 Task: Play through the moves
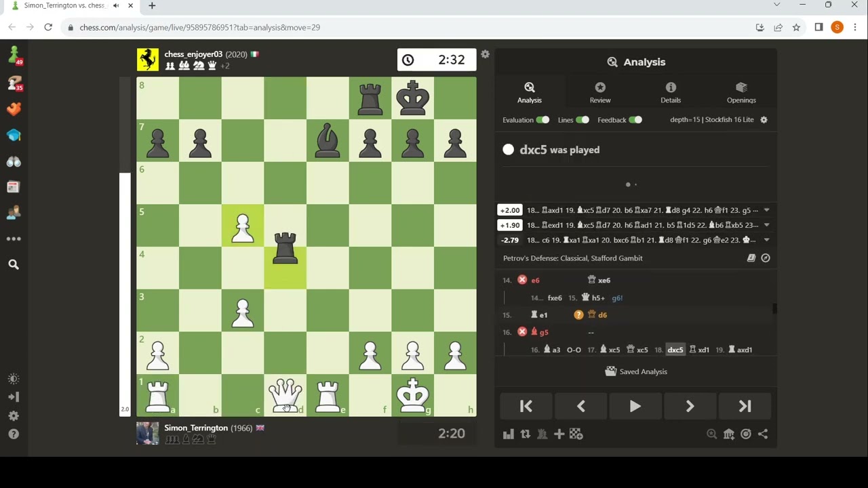tap(635, 406)
